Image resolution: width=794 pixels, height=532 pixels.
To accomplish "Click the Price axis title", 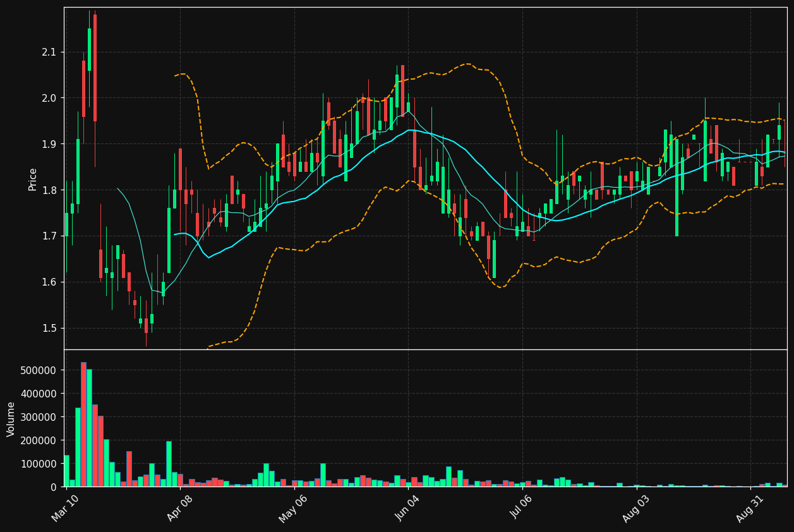I will pyautogui.click(x=32, y=179).
